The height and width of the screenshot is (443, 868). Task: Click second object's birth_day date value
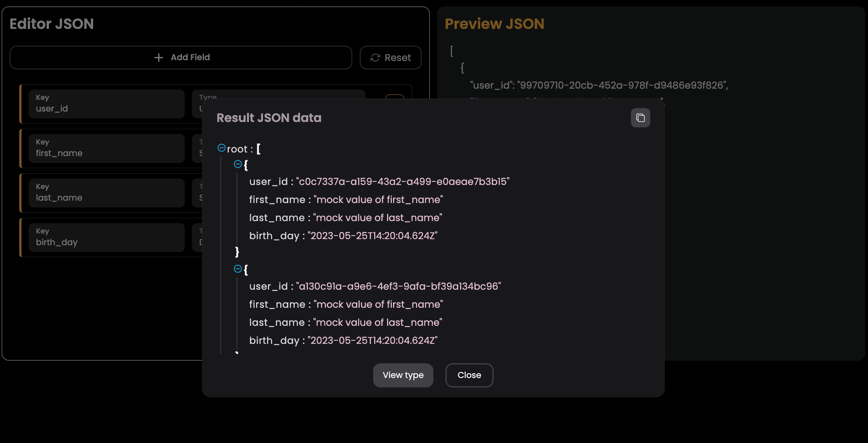tap(373, 341)
